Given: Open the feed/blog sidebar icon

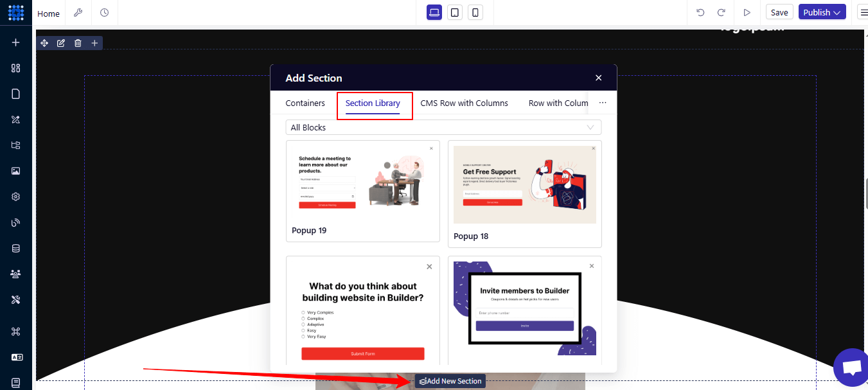Looking at the screenshot, I should [16, 222].
